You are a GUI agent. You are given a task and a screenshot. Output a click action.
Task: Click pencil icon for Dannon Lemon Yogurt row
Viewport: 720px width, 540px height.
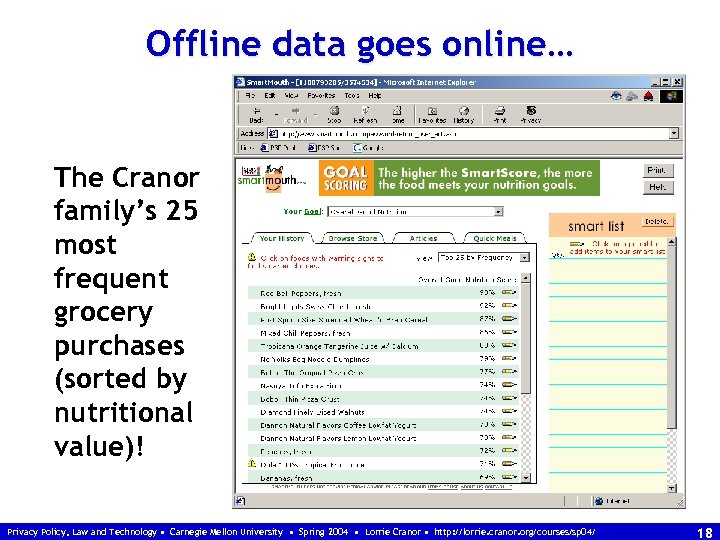(x=509, y=438)
